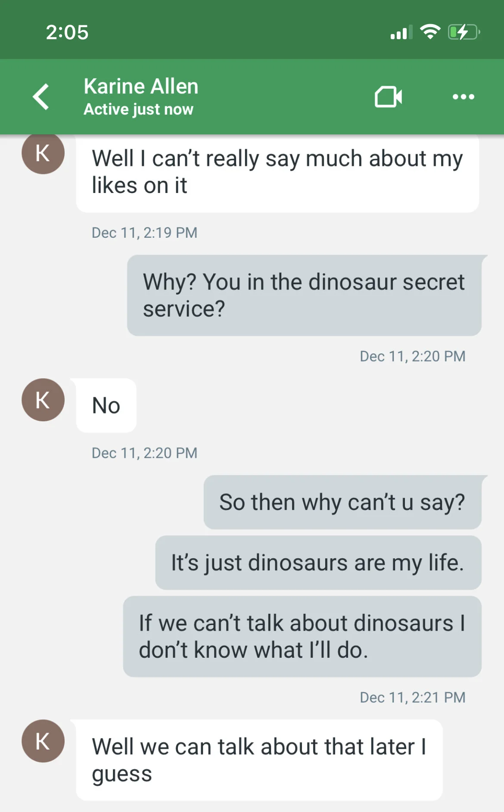The height and width of the screenshot is (812, 504).
Task: Select the 'No' message bubble
Action: click(x=106, y=405)
